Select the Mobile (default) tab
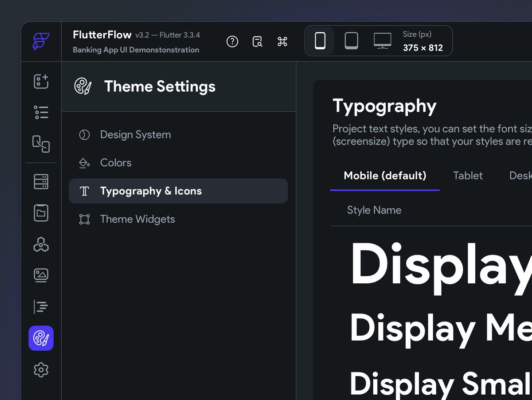 pyautogui.click(x=384, y=176)
